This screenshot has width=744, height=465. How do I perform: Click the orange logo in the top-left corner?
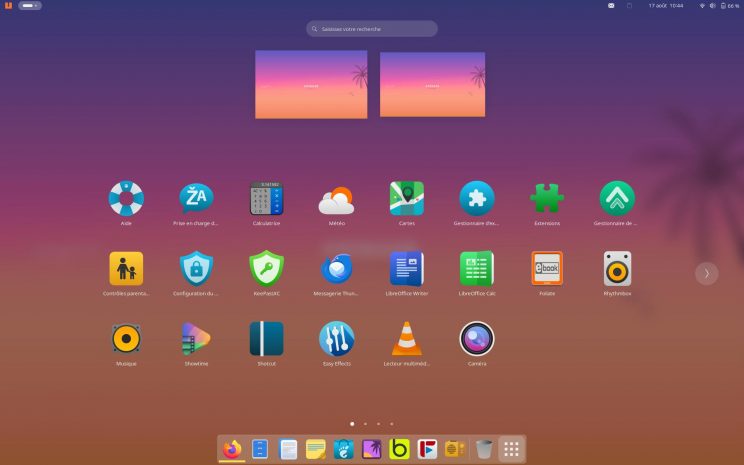point(8,6)
